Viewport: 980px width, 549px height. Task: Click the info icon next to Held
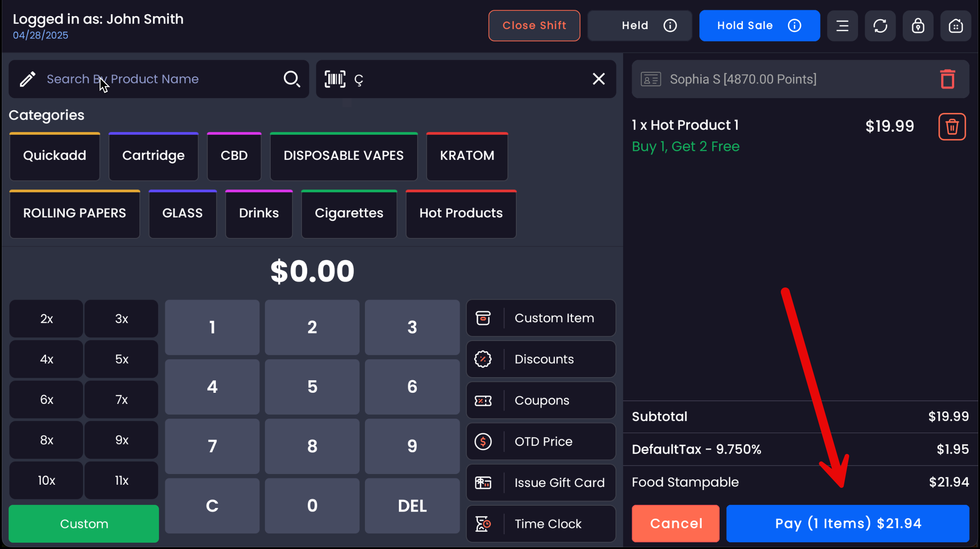pos(670,25)
